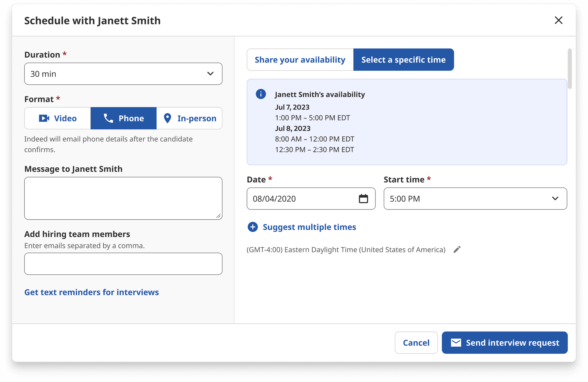588x382 pixels.
Task: Switch to Share your availability tab
Action: click(x=300, y=60)
